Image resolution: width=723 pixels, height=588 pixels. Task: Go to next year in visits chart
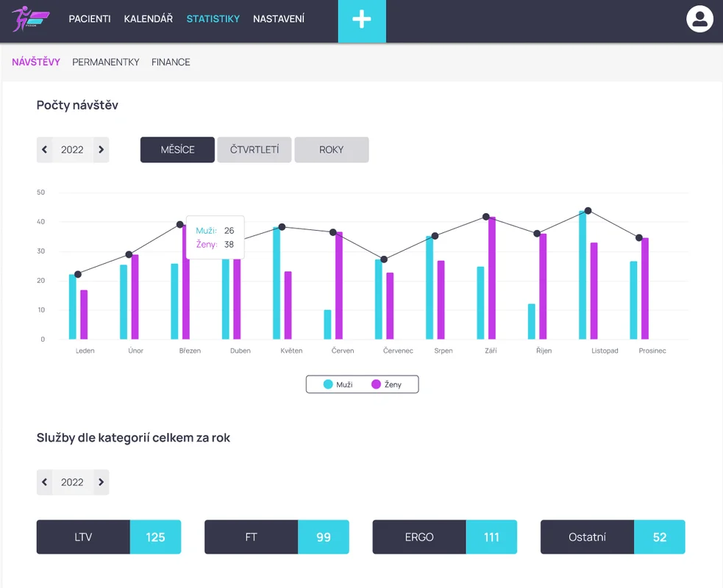(x=101, y=150)
